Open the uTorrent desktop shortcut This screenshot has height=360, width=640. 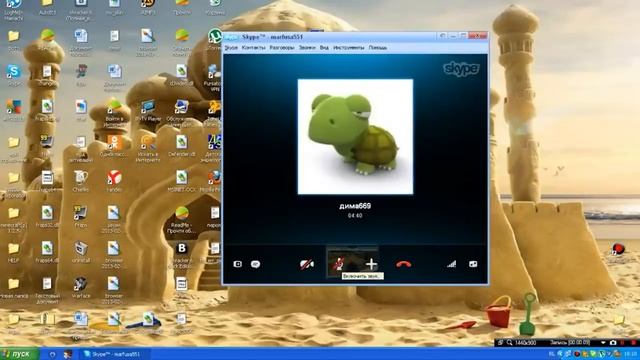215,36
